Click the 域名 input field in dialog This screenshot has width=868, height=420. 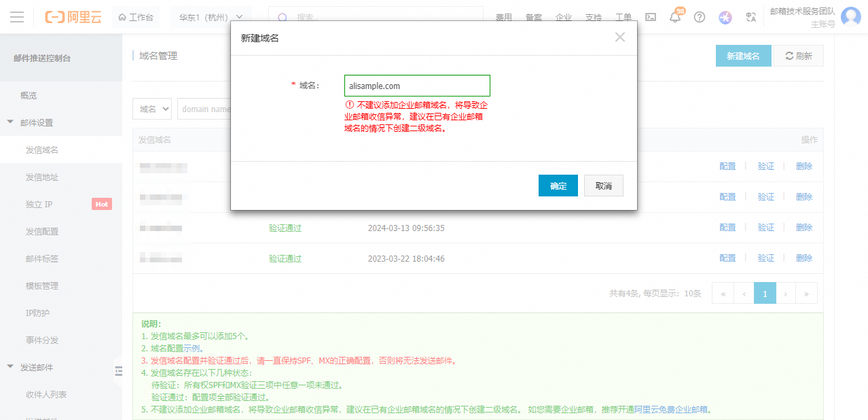tap(417, 86)
